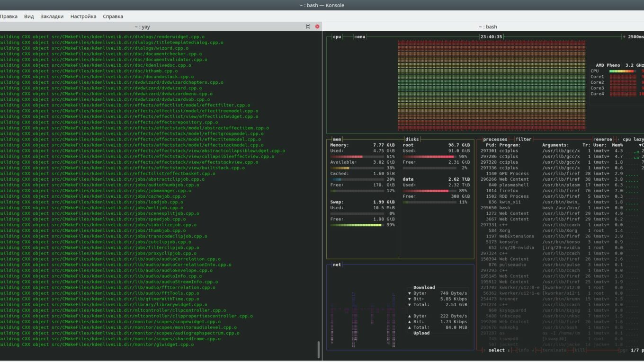644x362 pixels.
Task: Click the data disk 2.62 TiB entry
Action: coord(436,179)
